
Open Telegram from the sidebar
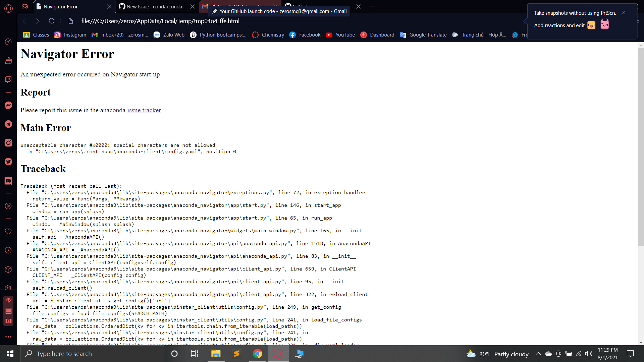(8, 124)
